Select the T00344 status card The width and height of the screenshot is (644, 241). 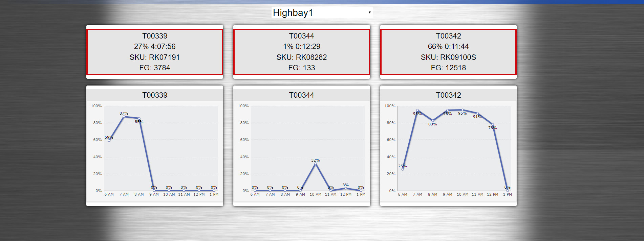301,52
